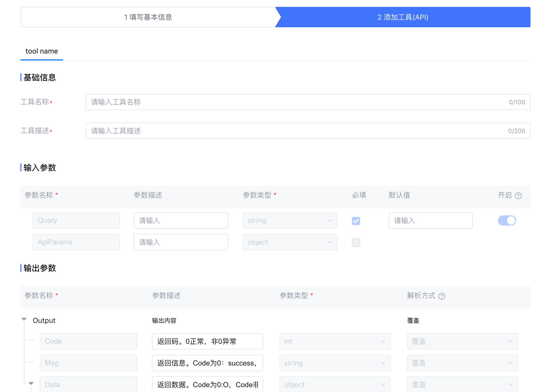Viewport: 555px width, 392px height.
Task: Switch to the tool name tab
Action: [42, 51]
